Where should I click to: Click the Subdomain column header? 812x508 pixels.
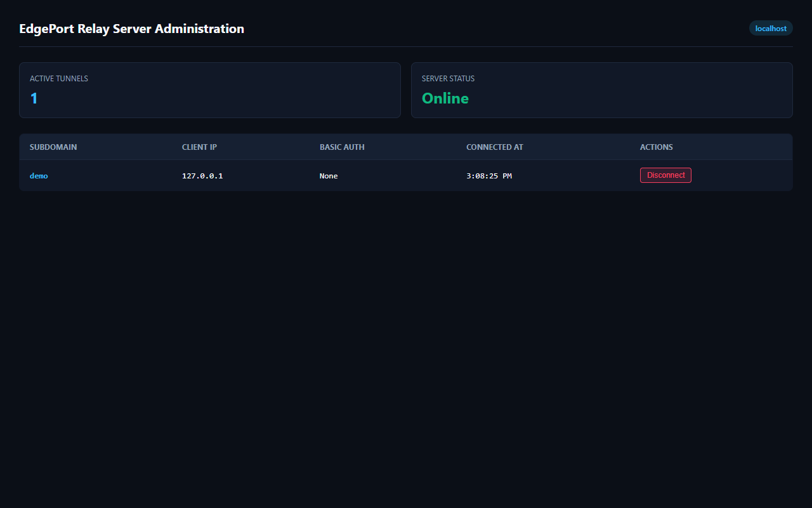point(53,147)
